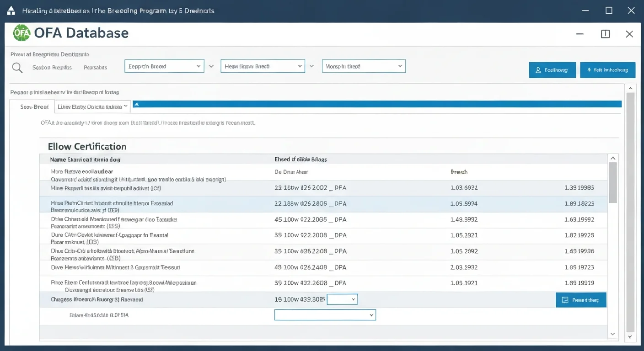Open the data source dropdown beside Sow-Breed tab
This screenshot has width=644, height=351.
[91, 106]
